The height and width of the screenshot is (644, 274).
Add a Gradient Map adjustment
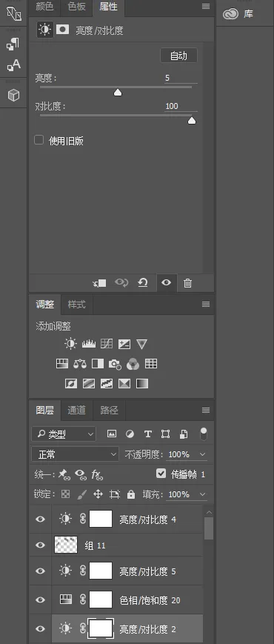pyautogui.click(x=142, y=384)
